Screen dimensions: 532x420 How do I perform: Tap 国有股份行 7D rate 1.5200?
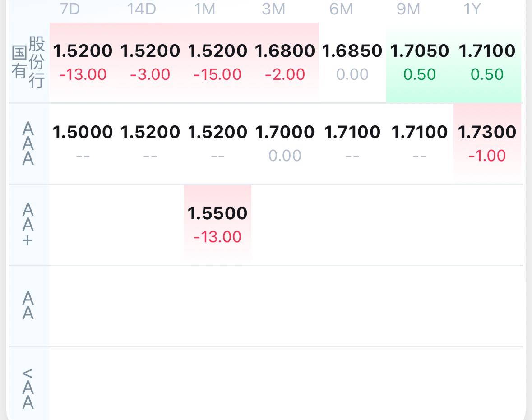click(x=83, y=51)
